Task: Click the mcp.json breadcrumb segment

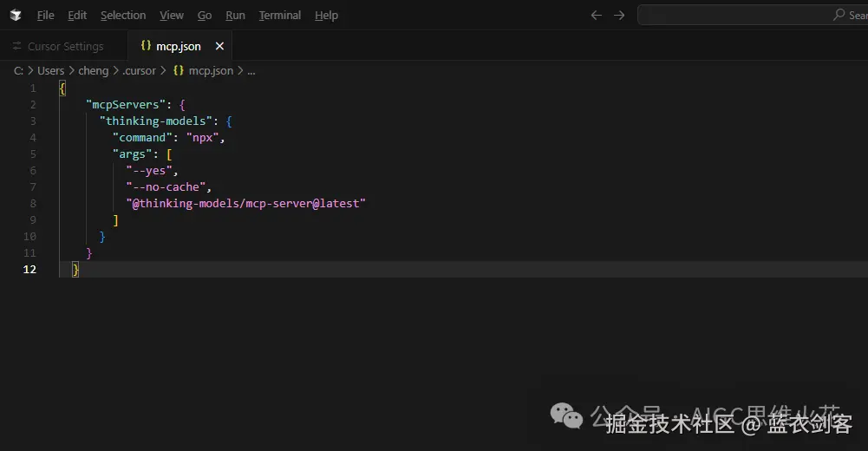Action: click(211, 71)
